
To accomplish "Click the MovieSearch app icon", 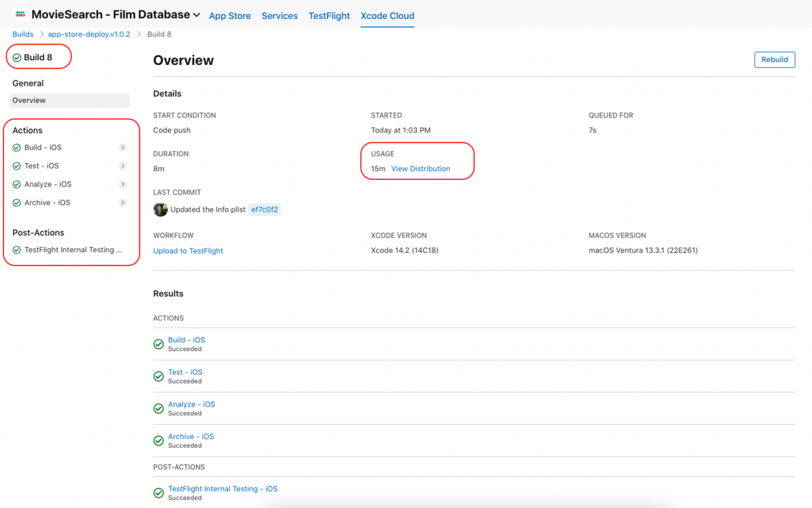I will pyautogui.click(x=20, y=14).
